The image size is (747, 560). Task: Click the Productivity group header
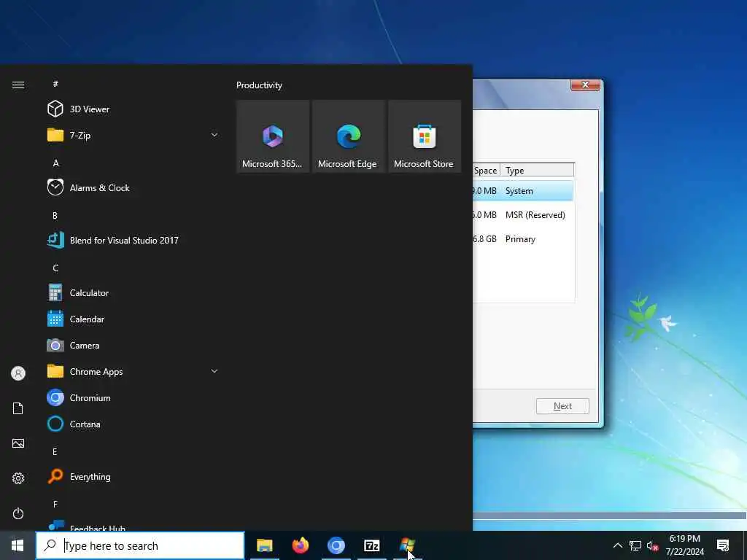click(259, 85)
